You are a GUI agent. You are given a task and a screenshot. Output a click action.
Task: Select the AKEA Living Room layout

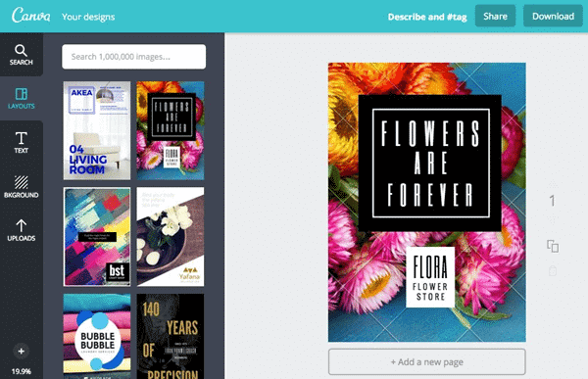97,130
